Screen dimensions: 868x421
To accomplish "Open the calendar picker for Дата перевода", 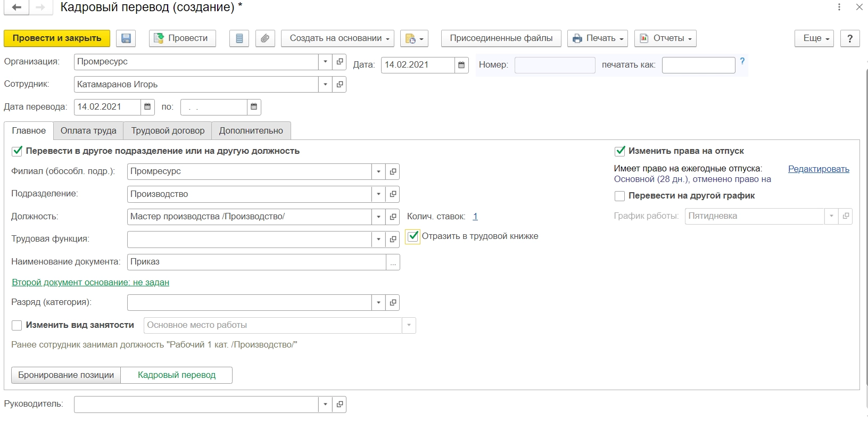I will click(x=147, y=107).
